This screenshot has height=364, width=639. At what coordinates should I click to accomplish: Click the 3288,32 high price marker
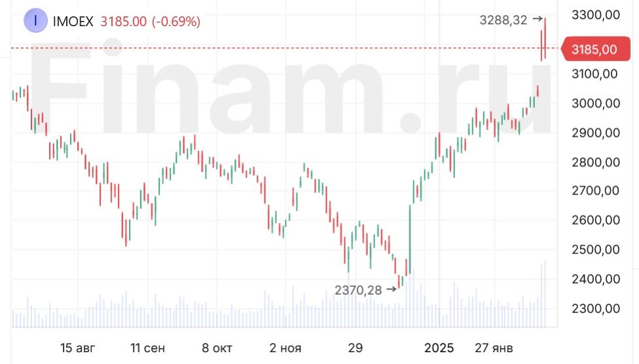pyautogui.click(x=503, y=20)
